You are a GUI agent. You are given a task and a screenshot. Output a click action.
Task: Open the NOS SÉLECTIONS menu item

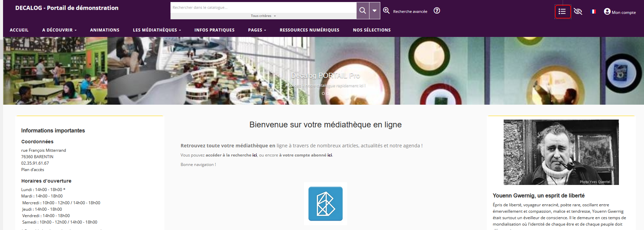(x=372, y=30)
